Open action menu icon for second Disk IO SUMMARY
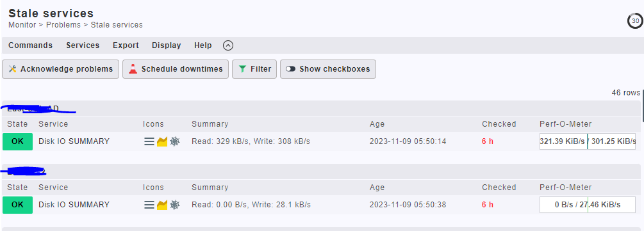Viewport: 644px width, 231px height. click(x=149, y=205)
